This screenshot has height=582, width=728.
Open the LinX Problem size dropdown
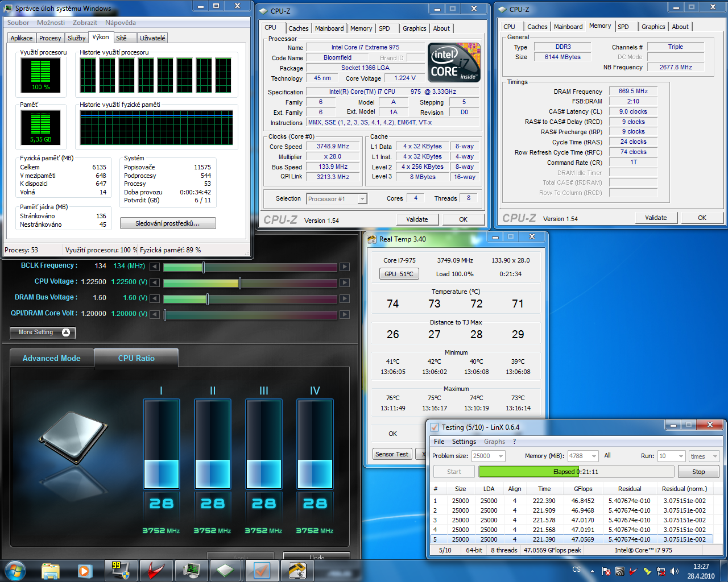487,456
